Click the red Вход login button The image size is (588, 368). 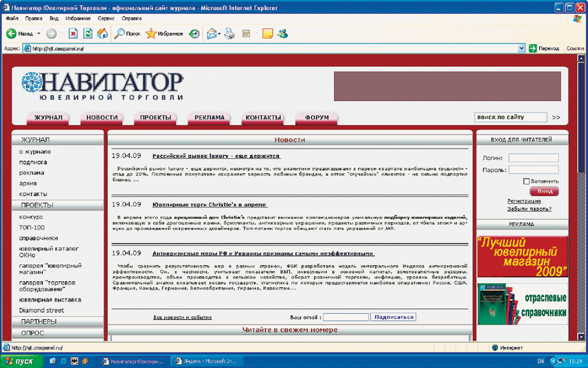[544, 191]
